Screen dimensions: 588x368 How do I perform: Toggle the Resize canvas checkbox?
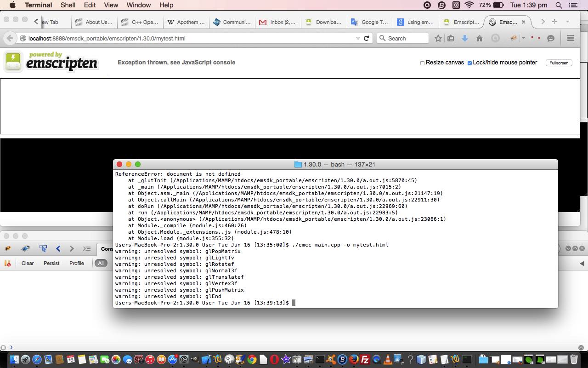pyautogui.click(x=422, y=63)
